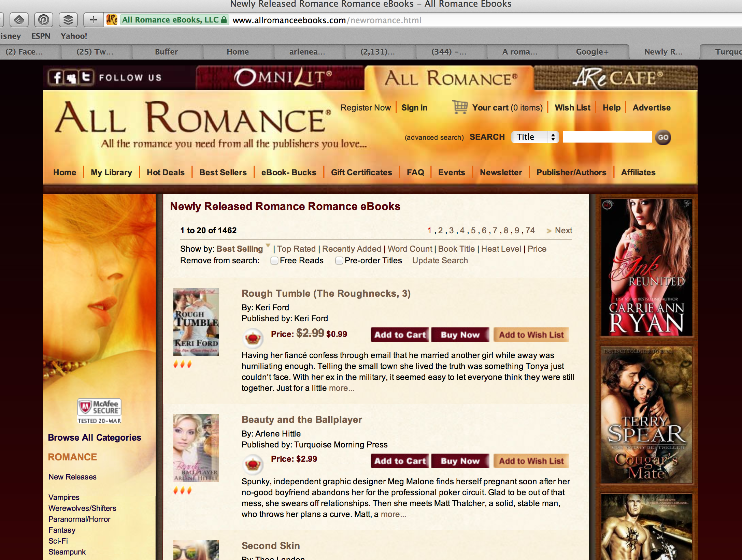Switch to the Google+ browser tab
This screenshot has height=560, width=742.
(593, 52)
